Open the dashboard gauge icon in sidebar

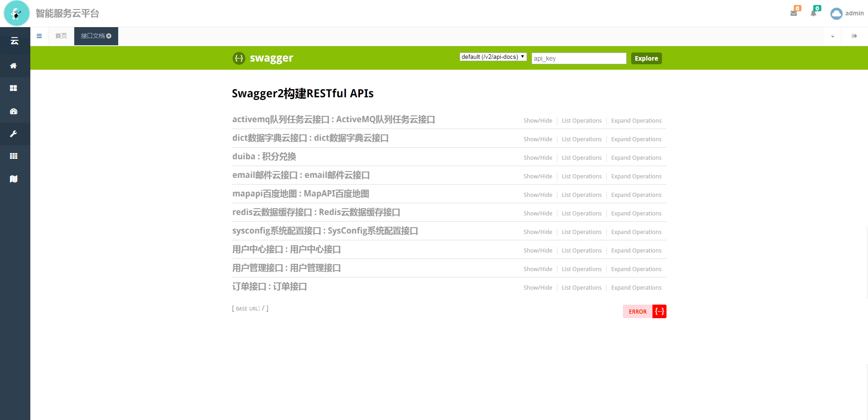(14, 111)
